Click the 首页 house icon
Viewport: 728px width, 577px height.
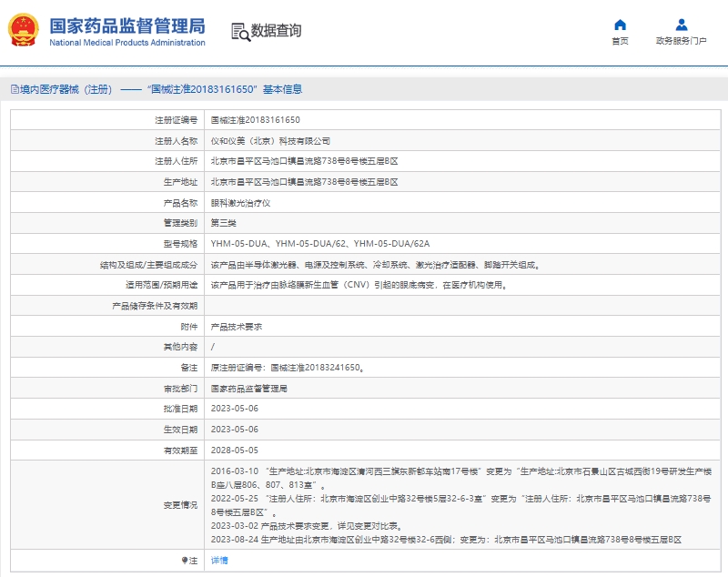620,25
